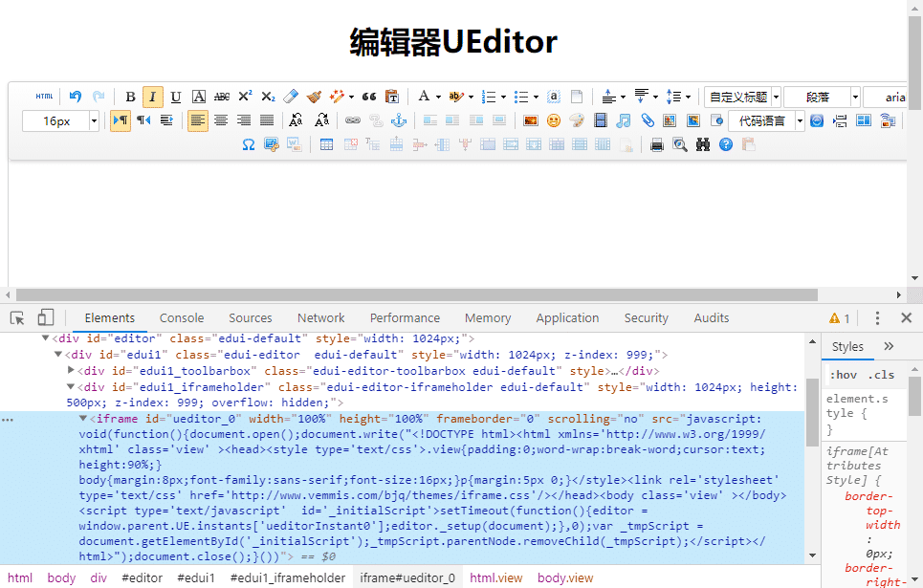Open search and replace binoculars
The width and height of the screenshot is (923, 588).
point(703,144)
